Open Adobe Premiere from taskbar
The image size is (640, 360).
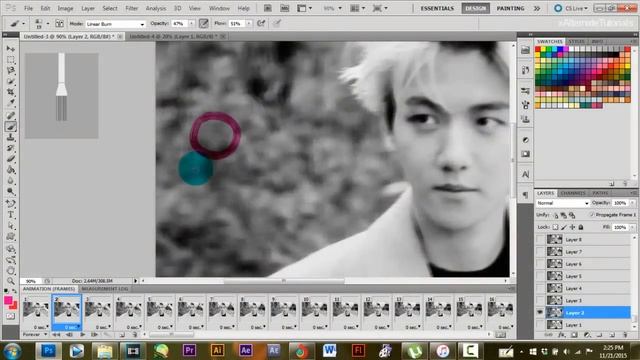click(189, 351)
